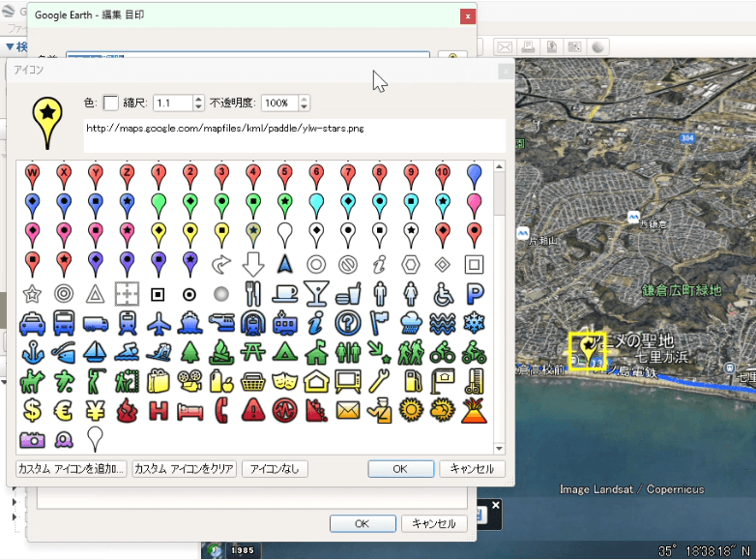Click the 不透明度 opacity spinner arrows
Image resolution: width=756 pixels, height=560 pixels.
click(305, 103)
